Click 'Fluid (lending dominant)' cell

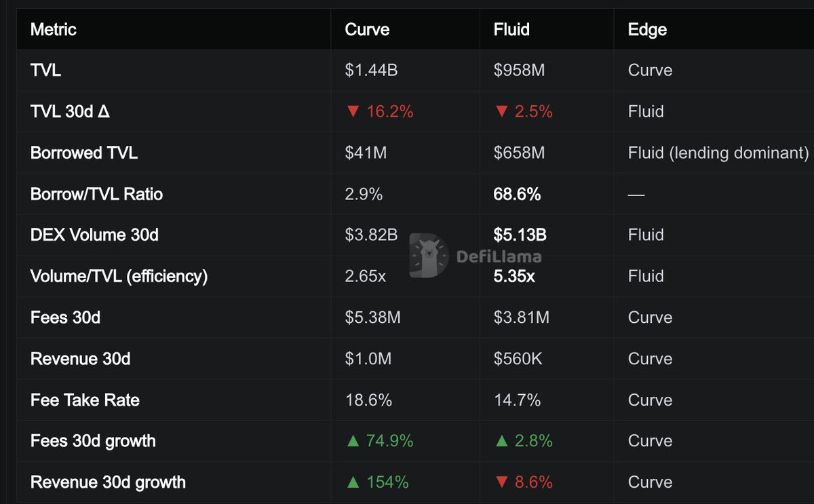point(718,153)
